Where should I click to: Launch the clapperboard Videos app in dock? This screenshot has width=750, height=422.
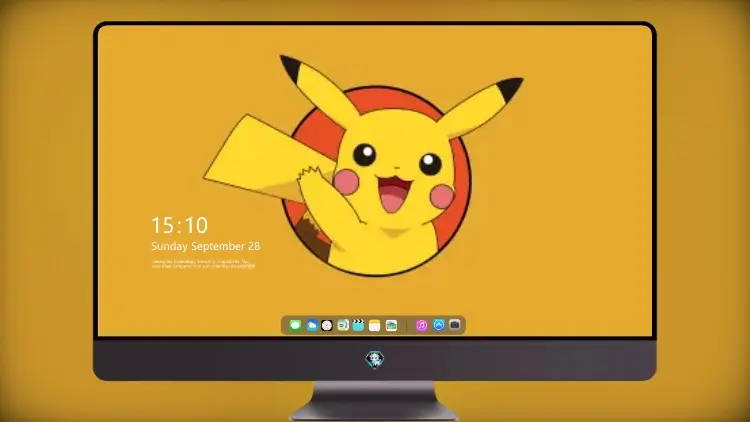pos(358,325)
